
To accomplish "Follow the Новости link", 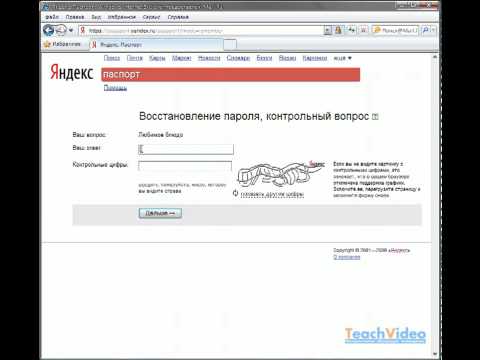I will [209, 58].
